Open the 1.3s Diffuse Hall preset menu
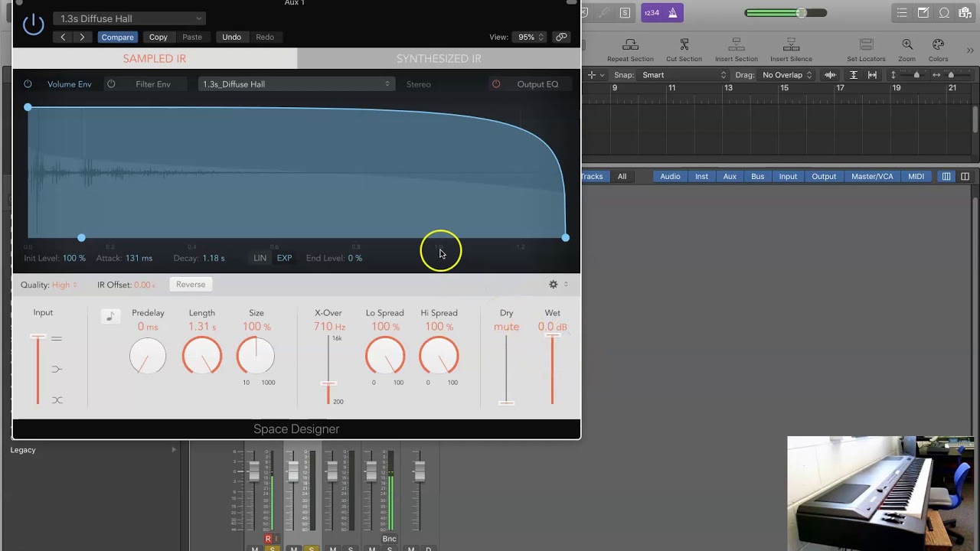 129,18
